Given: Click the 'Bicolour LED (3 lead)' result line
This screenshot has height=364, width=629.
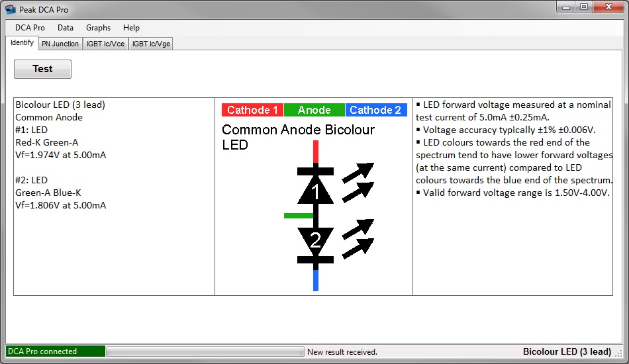Looking at the screenshot, I should pyautogui.click(x=60, y=105).
